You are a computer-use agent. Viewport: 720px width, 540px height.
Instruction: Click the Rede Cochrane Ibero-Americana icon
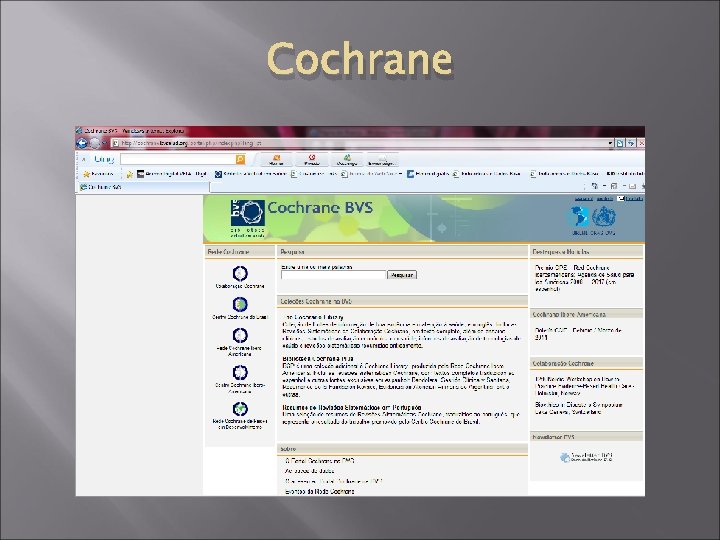240,335
